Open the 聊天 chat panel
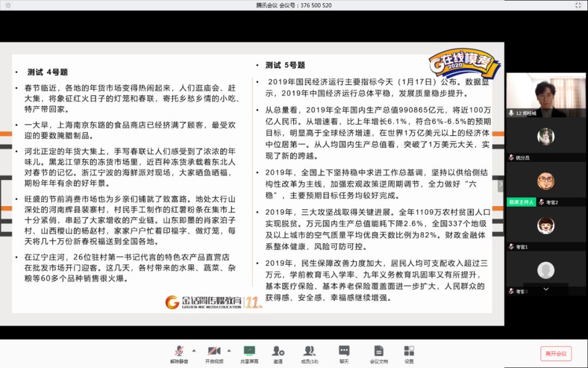 point(344,354)
